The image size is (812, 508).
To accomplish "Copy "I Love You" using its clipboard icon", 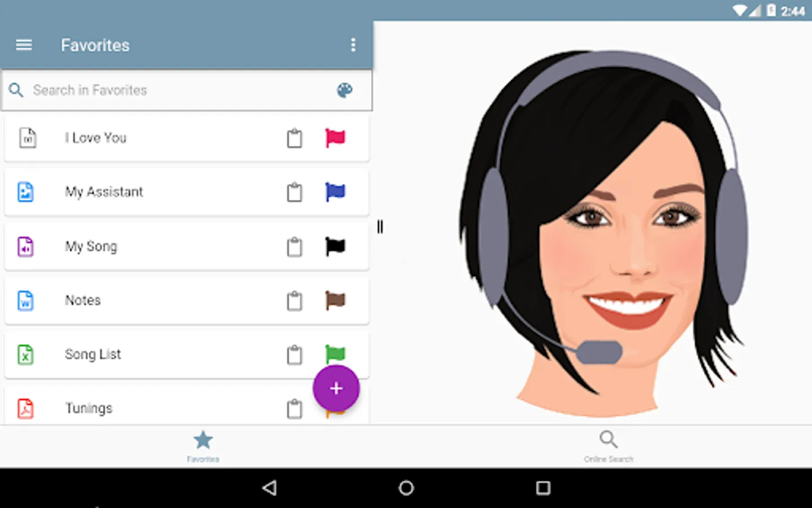I will [294, 138].
